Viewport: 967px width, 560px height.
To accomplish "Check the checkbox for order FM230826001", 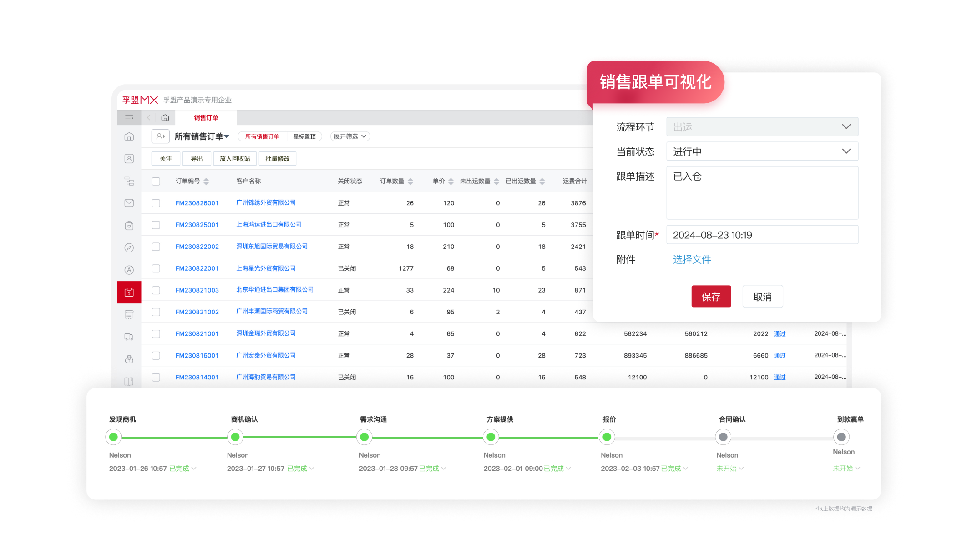I will [156, 203].
